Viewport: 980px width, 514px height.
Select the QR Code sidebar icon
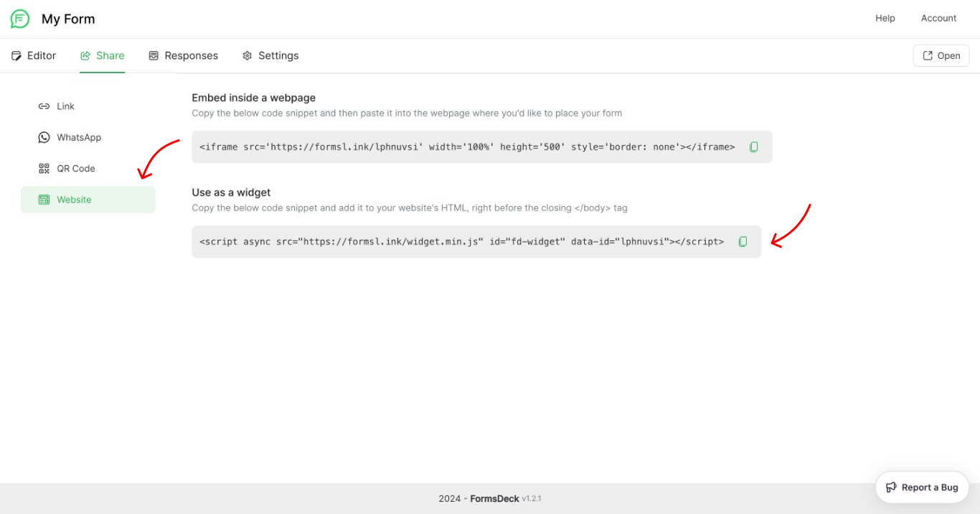(44, 168)
